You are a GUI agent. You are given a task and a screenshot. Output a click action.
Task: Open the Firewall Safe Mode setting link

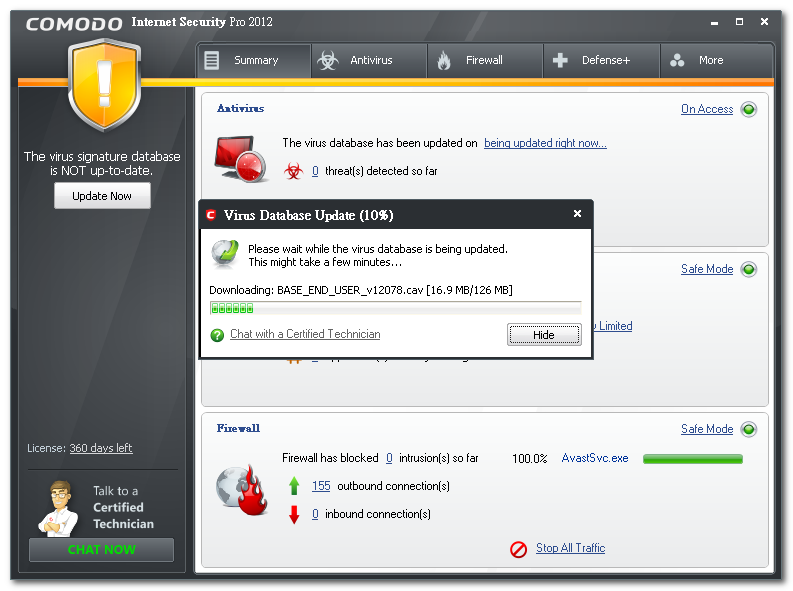click(x=707, y=430)
